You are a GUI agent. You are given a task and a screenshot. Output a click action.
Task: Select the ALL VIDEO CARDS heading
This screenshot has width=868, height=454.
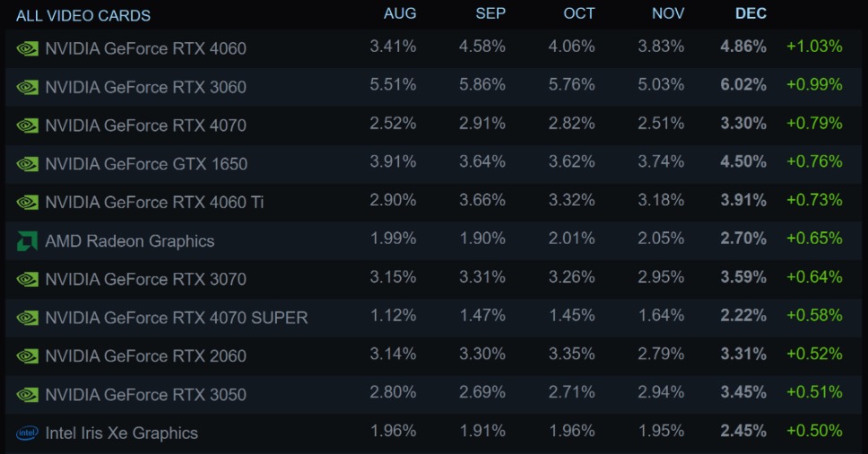83,15
